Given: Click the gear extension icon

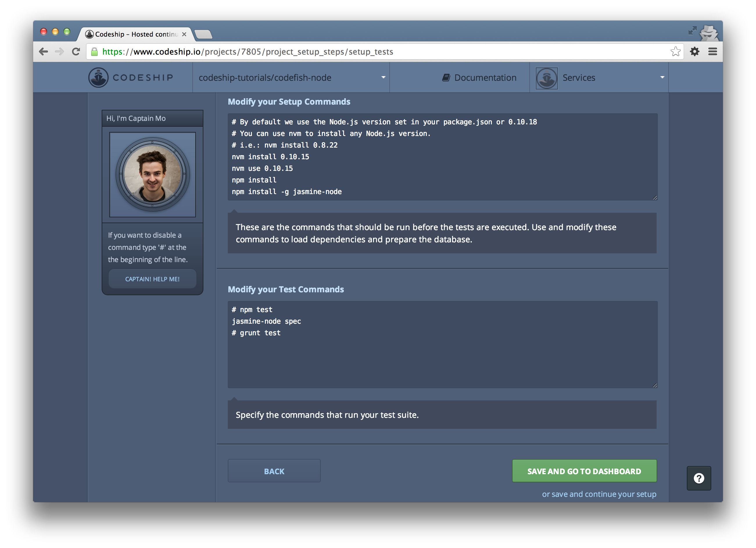Looking at the screenshot, I should click(694, 52).
